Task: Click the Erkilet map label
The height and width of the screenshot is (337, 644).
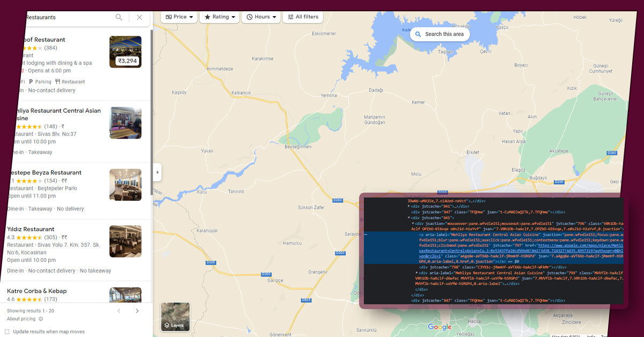Action: pyautogui.click(x=473, y=152)
